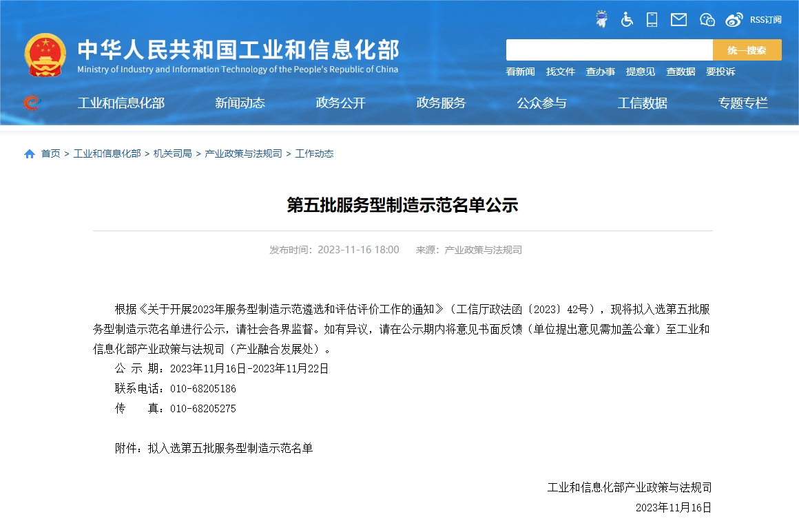
Task: Click the accessibility wheelchair icon
Action: [x=627, y=19]
